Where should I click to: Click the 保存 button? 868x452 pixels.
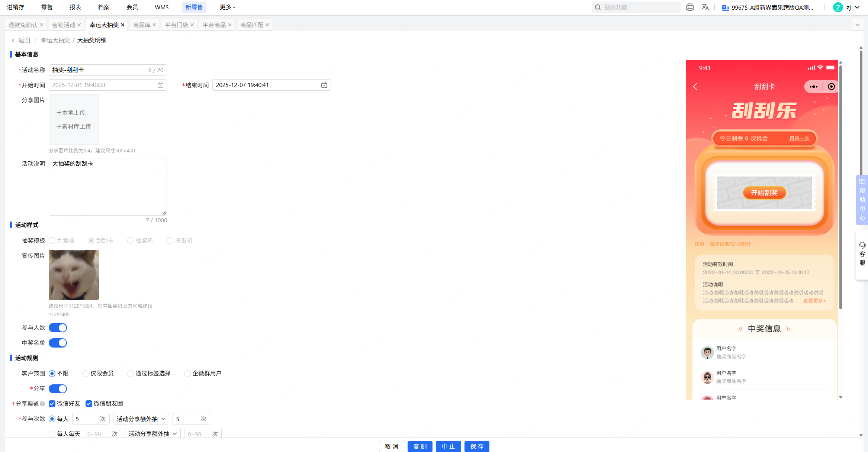(476, 446)
